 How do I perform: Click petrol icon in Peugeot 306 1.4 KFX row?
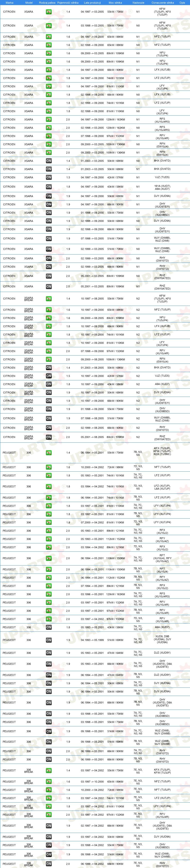(x=49, y=453)
